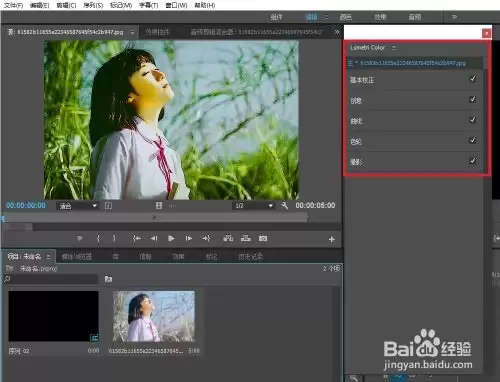Open the Lumetri Color panel menu icon
The width and height of the screenshot is (500, 382).
point(394,48)
